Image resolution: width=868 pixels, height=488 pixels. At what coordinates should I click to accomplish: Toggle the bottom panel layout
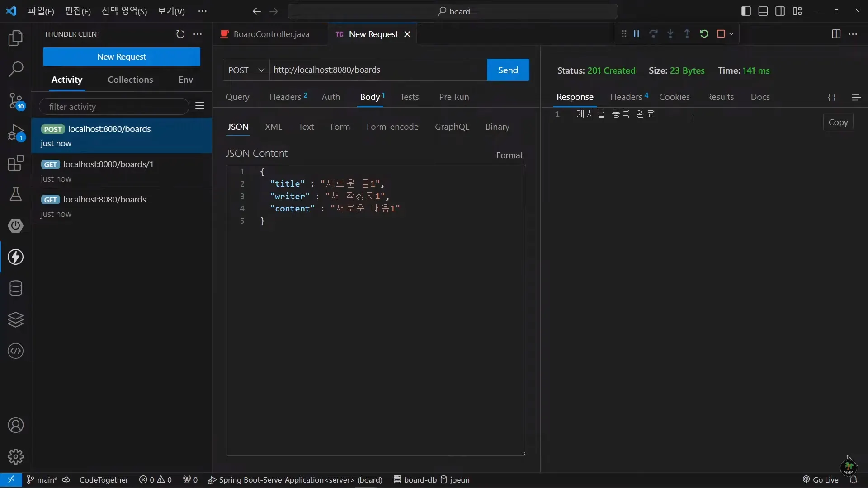763,11
